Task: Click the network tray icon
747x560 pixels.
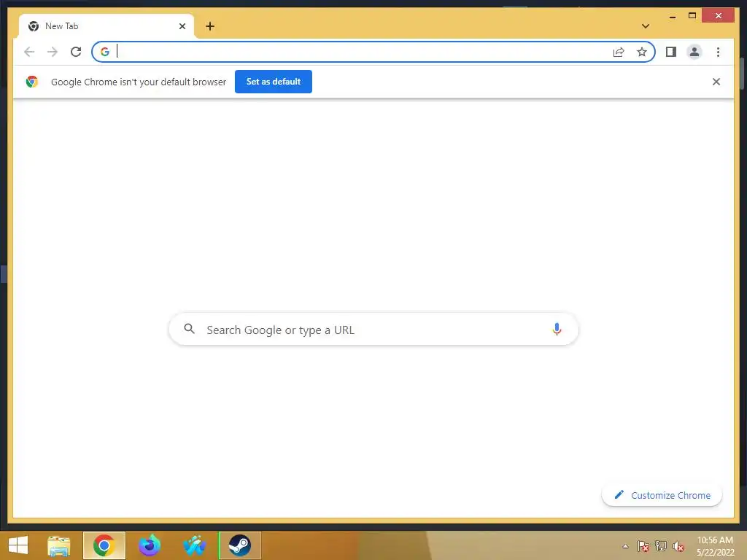Action: pos(661,546)
